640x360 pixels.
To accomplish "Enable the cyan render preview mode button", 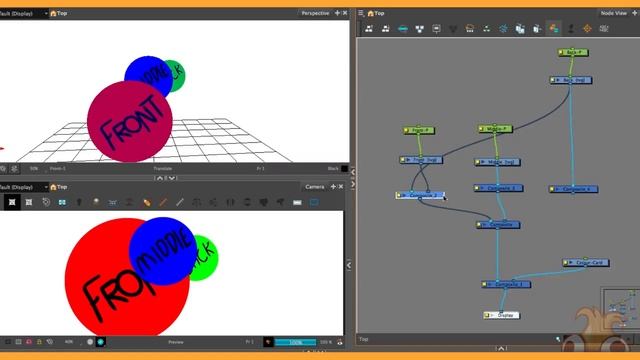I will tap(100, 342).
